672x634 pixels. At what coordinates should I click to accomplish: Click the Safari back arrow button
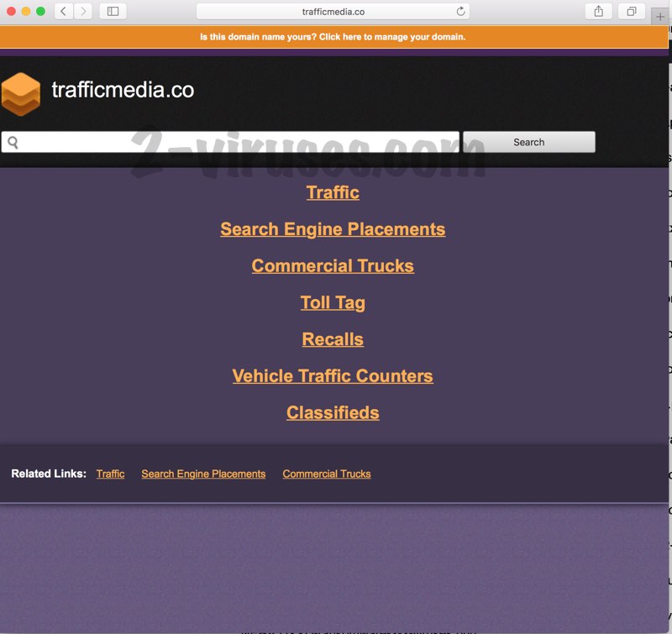point(64,12)
